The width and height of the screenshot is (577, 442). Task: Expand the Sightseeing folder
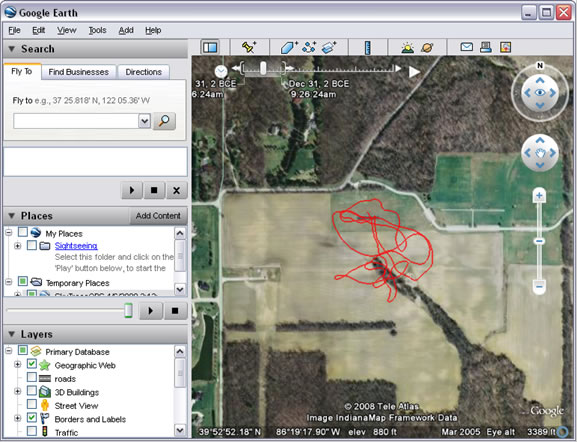click(x=17, y=245)
